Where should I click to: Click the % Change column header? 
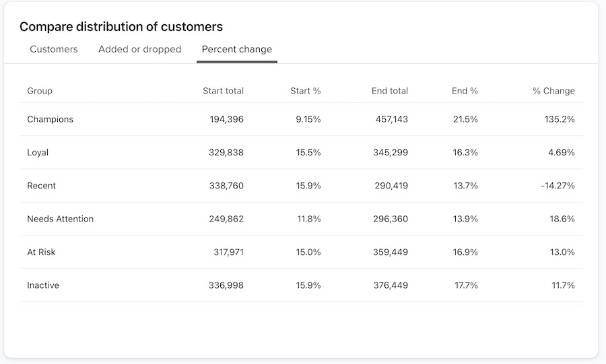point(553,91)
